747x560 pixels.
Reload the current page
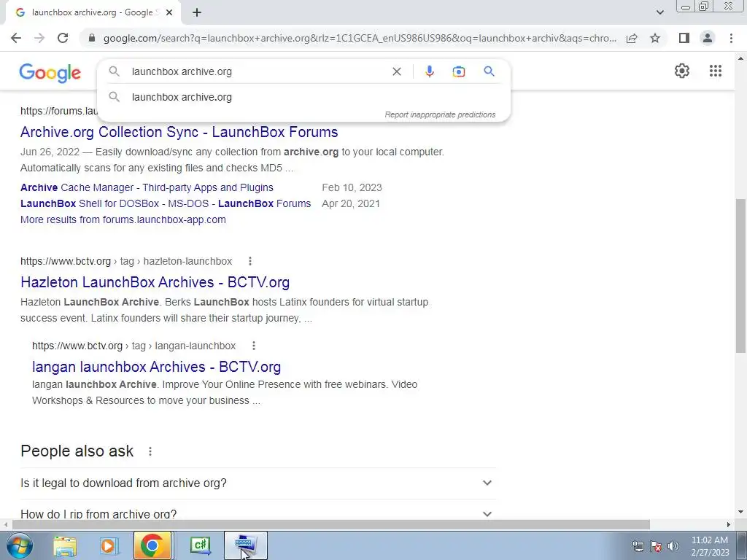[x=63, y=38]
